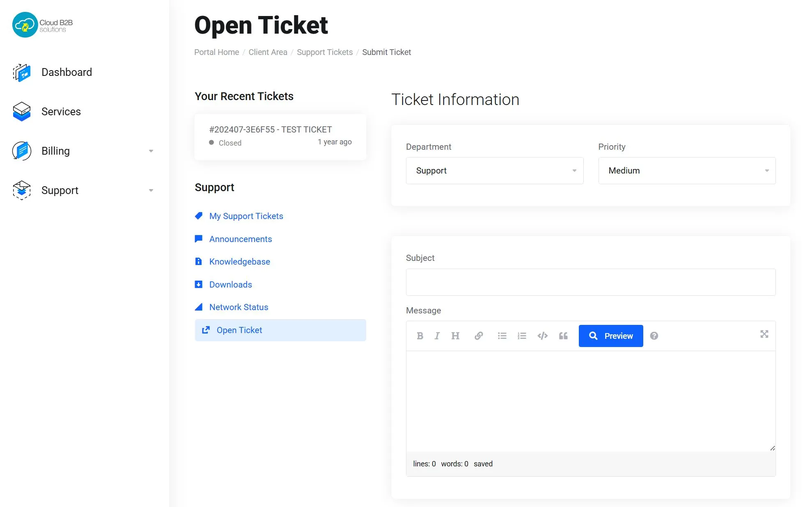Click the Cloud B2B solutions logo

click(43, 25)
